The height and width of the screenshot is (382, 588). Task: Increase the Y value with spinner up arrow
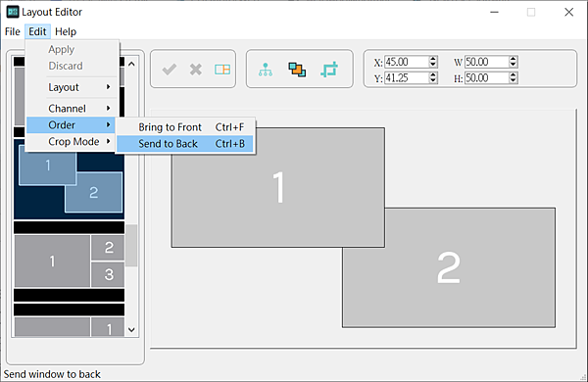433,75
